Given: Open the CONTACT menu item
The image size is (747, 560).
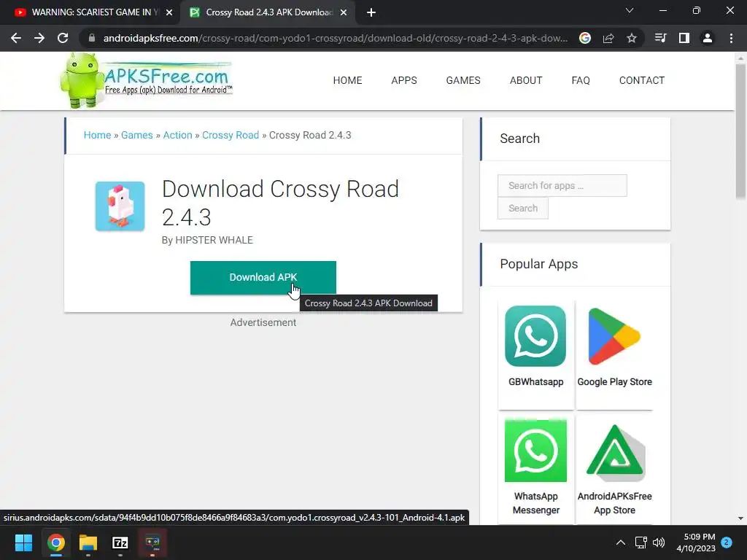Looking at the screenshot, I should tap(642, 80).
